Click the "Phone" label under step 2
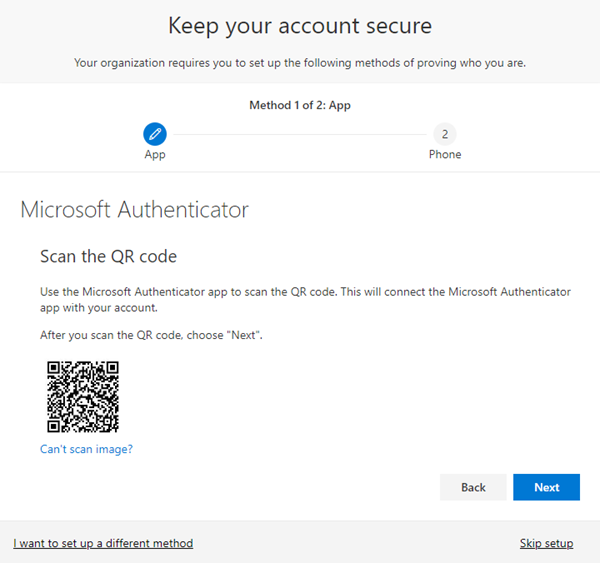 [x=445, y=155]
